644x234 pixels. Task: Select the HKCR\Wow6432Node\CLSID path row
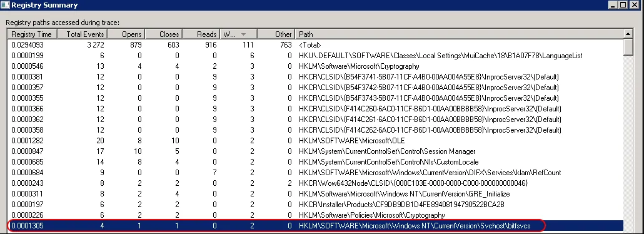click(315, 183)
